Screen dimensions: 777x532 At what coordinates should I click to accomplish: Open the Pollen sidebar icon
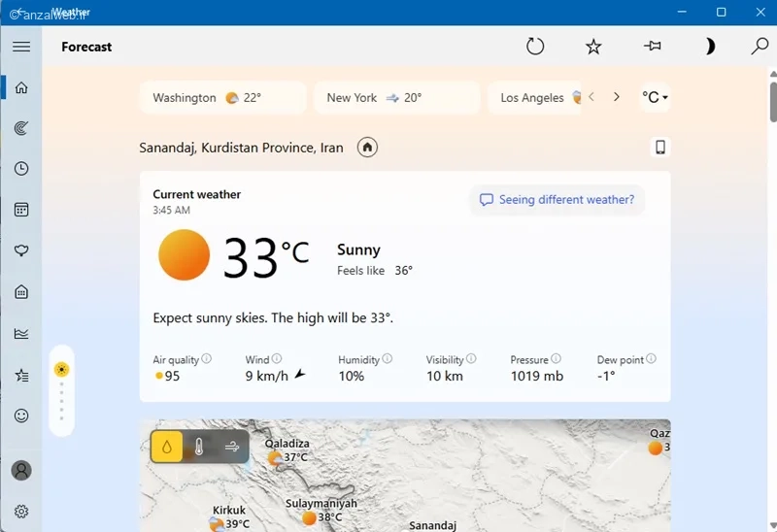21,250
